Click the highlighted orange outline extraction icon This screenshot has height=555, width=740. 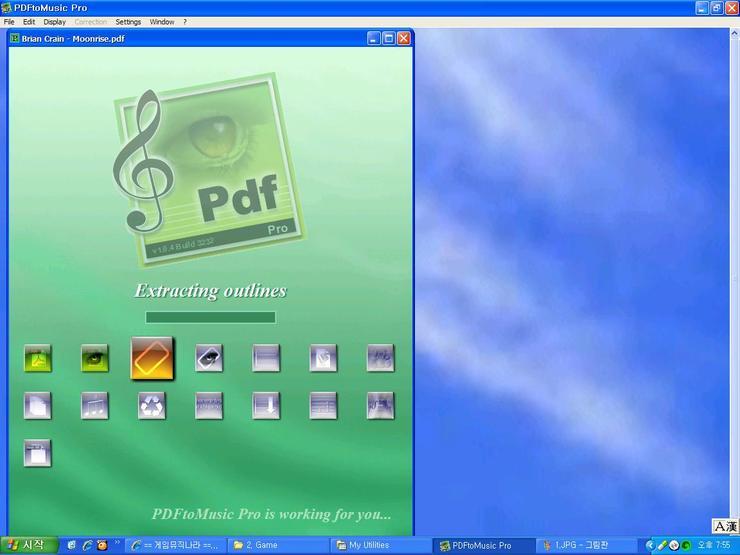[x=152, y=358]
